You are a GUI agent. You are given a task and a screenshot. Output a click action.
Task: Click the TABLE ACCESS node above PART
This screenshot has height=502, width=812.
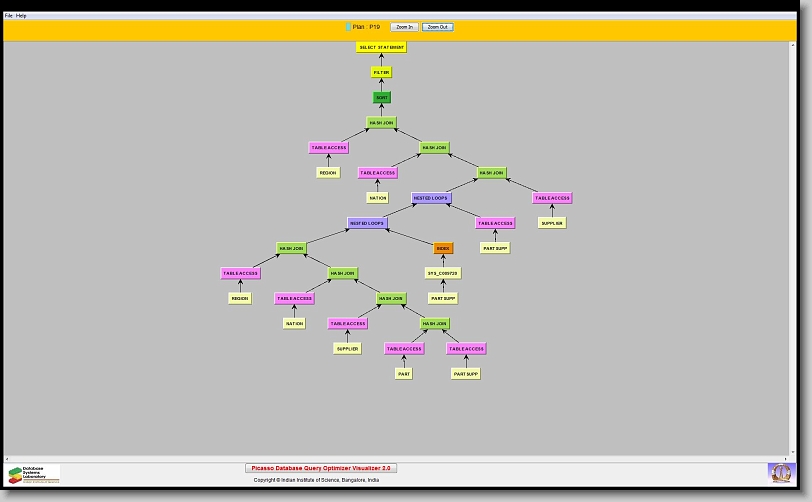click(404, 349)
